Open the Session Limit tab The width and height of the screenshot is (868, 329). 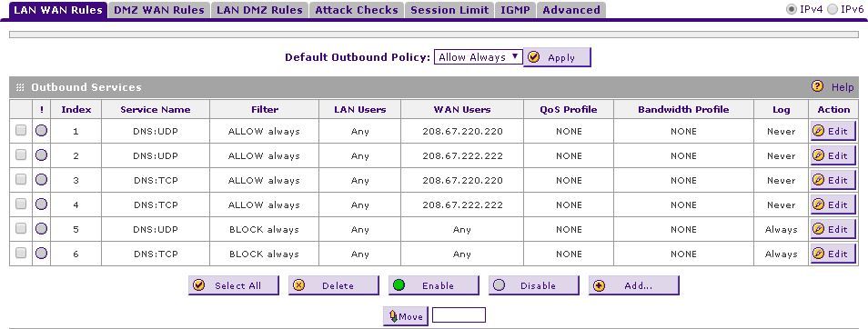click(449, 10)
